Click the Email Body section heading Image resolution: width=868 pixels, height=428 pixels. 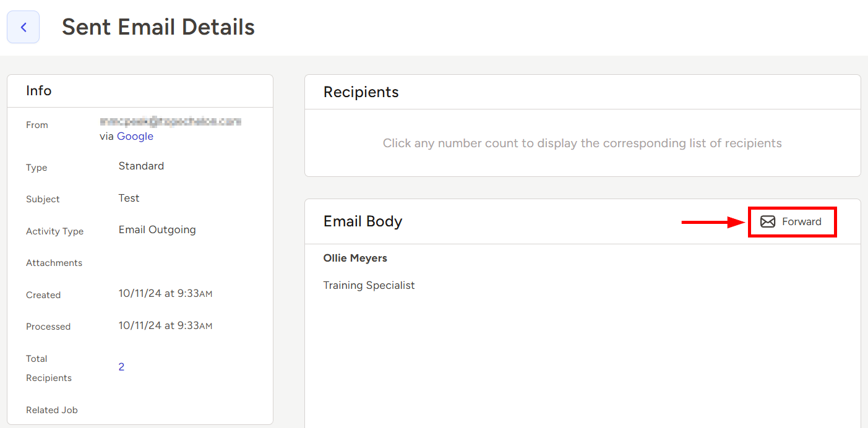coord(363,221)
